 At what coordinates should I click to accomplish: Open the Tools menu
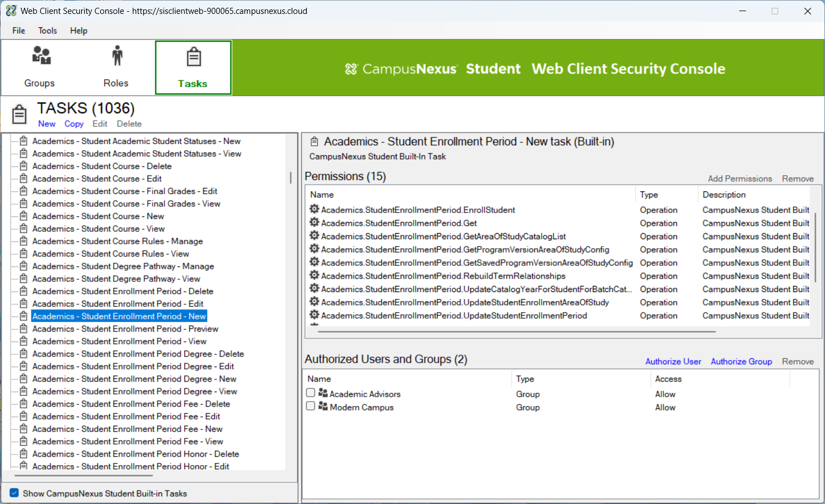48,31
